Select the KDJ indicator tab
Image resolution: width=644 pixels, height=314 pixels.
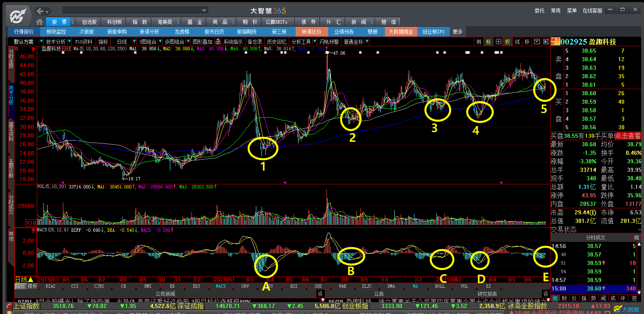(197, 286)
